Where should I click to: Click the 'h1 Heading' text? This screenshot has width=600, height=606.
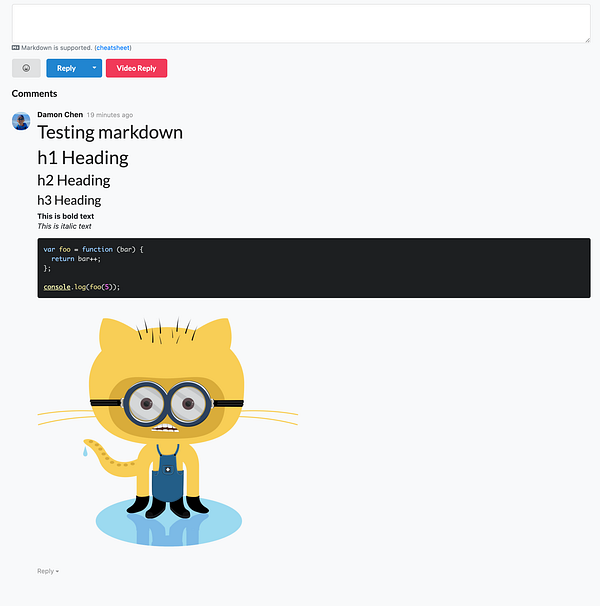click(83, 158)
